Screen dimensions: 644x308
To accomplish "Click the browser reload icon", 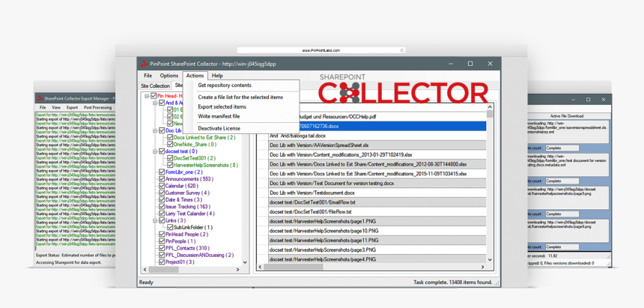I will tap(402, 50).
